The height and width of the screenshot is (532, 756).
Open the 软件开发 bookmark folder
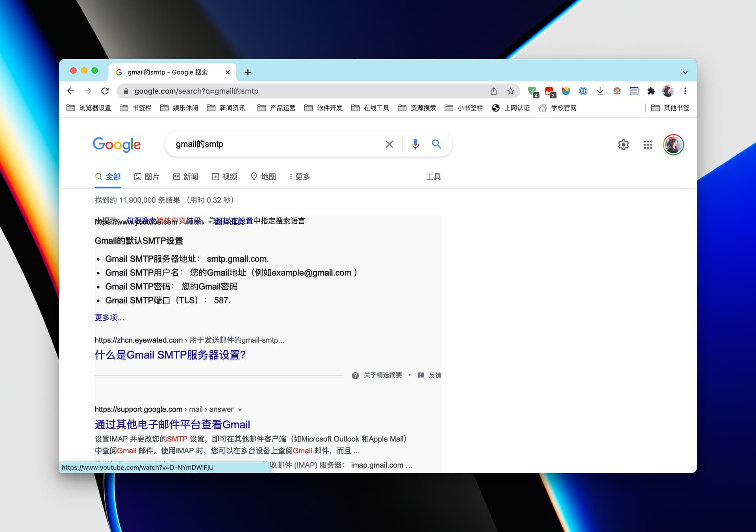coord(324,108)
